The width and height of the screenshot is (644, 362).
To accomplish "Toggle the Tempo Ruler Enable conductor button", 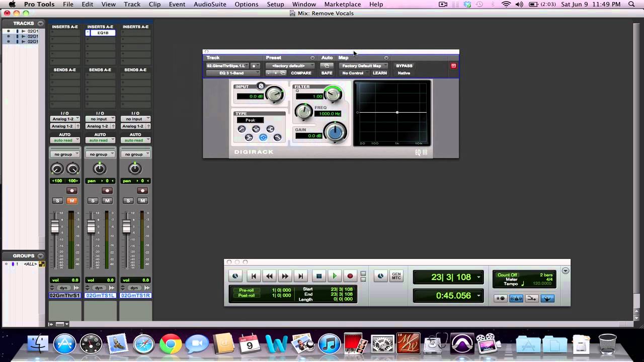I will 547,298.
